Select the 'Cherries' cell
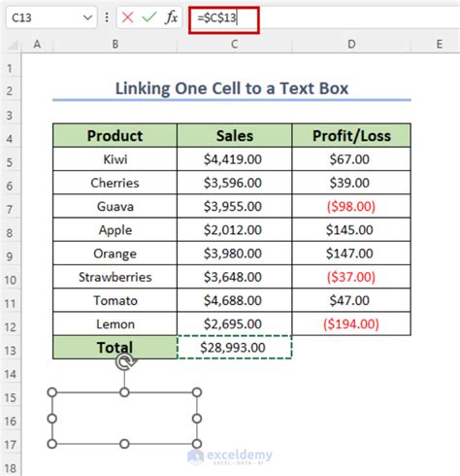Image resolution: width=460 pixels, height=476 pixels. (x=115, y=183)
